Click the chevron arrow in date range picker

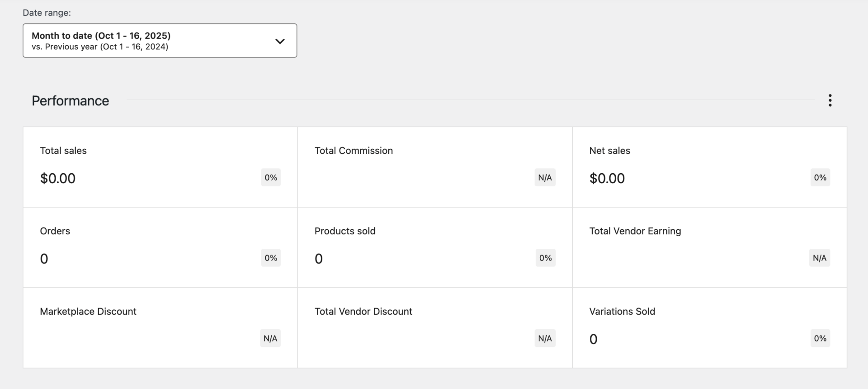point(280,41)
